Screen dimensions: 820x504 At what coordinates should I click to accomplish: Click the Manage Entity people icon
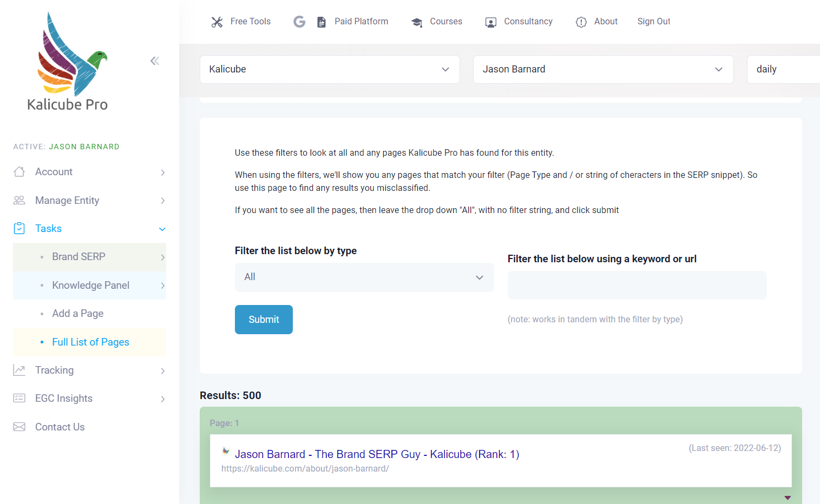[x=19, y=201]
